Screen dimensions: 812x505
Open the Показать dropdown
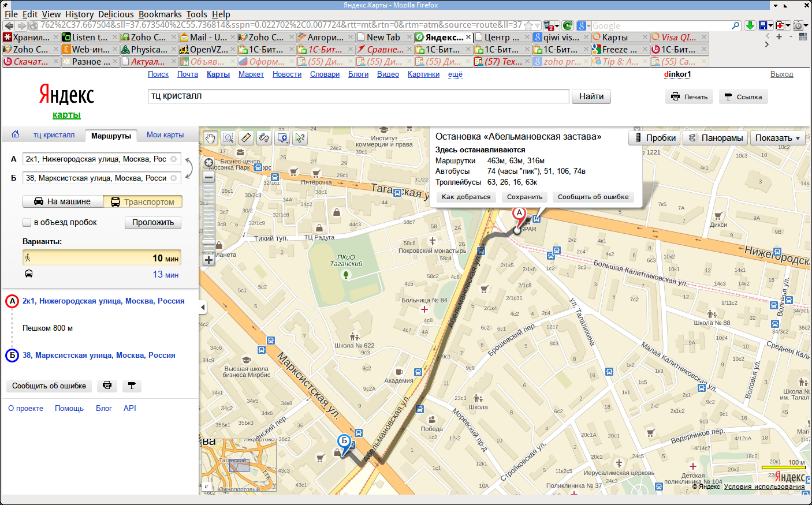777,138
